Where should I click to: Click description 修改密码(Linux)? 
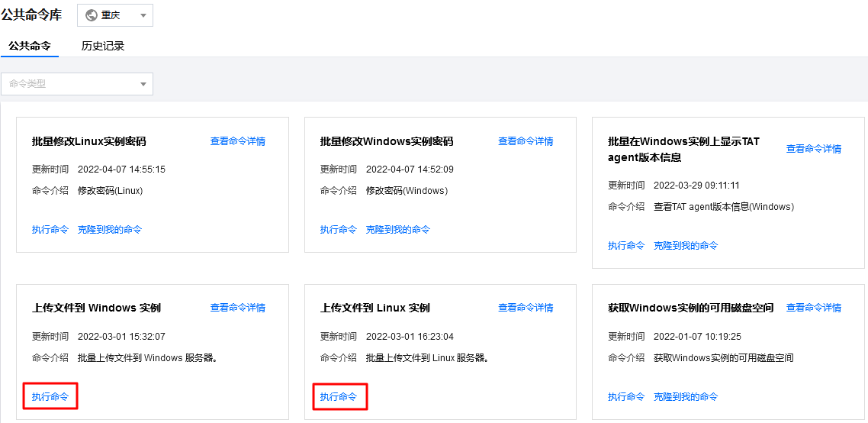tap(111, 191)
